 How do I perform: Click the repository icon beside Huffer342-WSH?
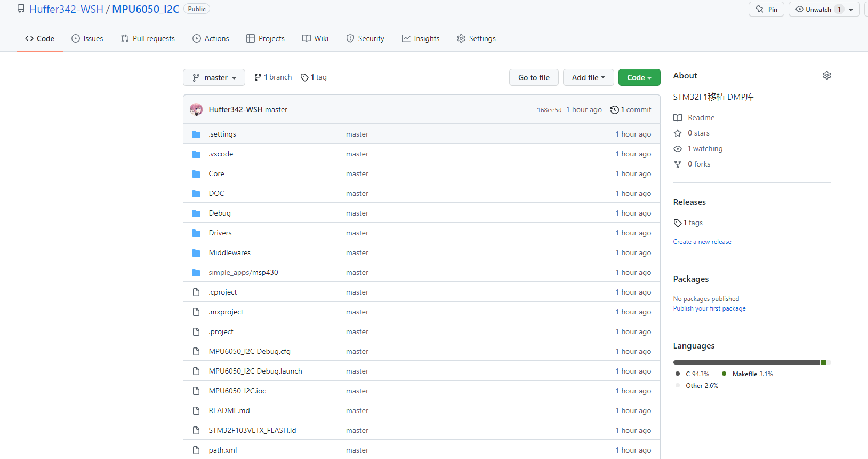coord(21,9)
